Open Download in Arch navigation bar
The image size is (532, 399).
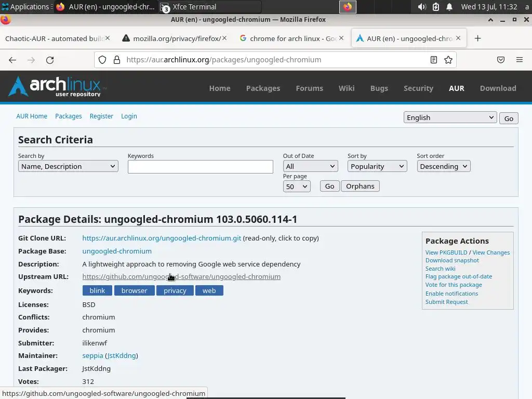[x=498, y=88]
